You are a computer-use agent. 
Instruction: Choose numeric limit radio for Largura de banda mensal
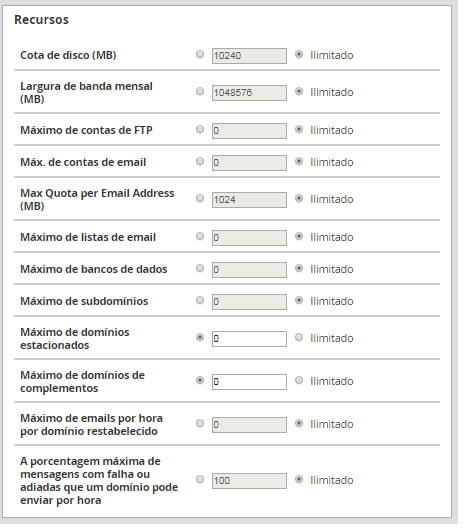tap(200, 91)
